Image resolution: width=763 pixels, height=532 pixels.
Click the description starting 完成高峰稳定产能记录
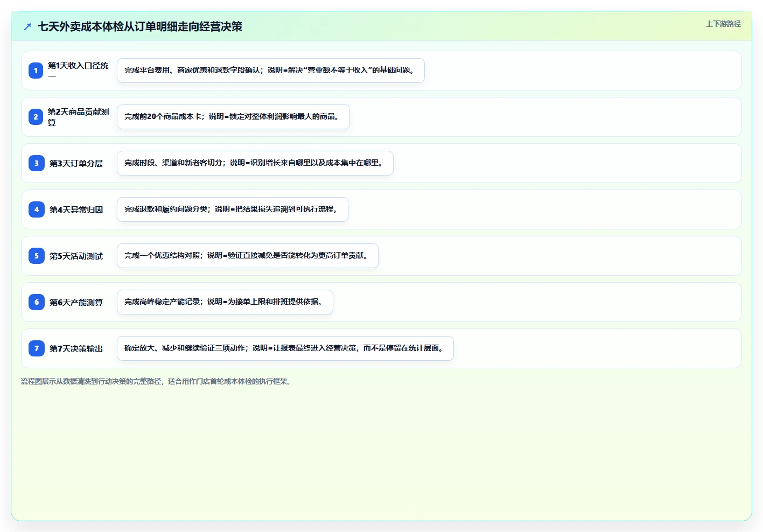point(225,302)
